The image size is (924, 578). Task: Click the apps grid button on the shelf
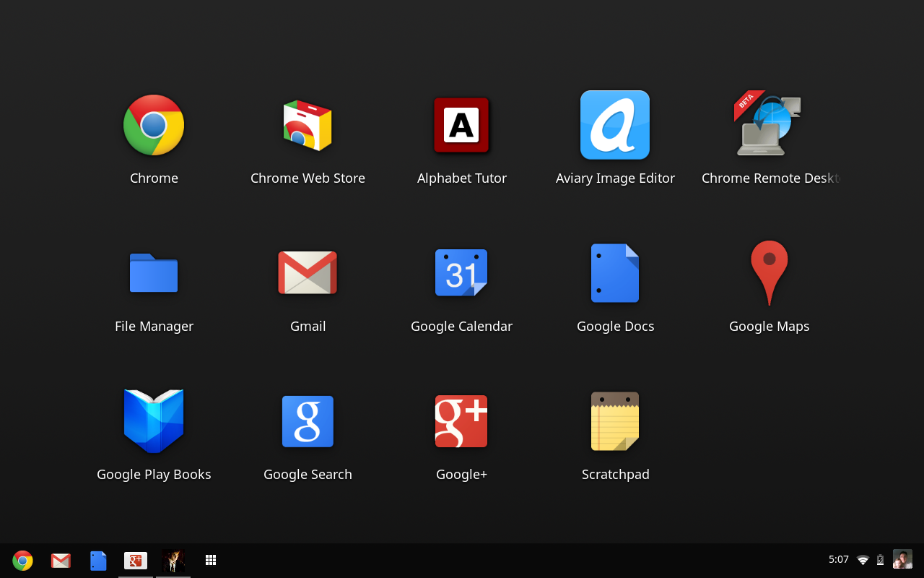(x=211, y=560)
